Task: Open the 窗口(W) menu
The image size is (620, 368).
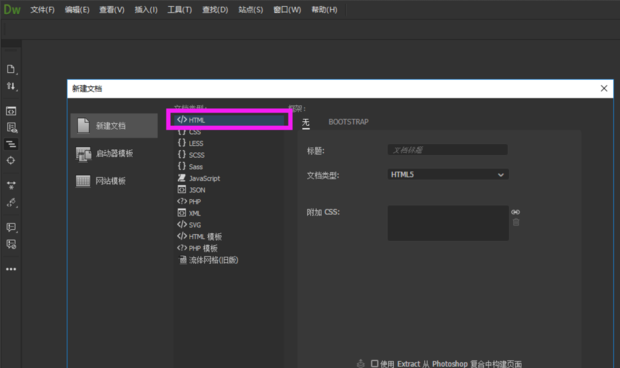Action: pyautogui.click(x=287, y=10)
